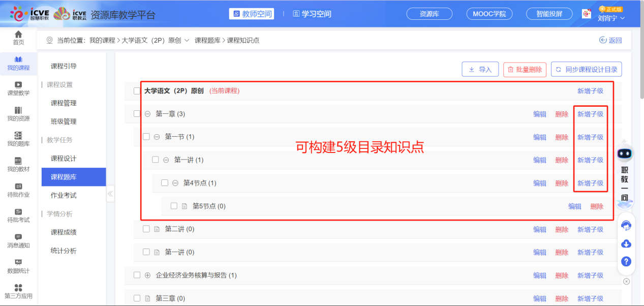The width and height of the screenshot is (644, 306).
Task: Click the floating question mark help icon
Action: 626,261
